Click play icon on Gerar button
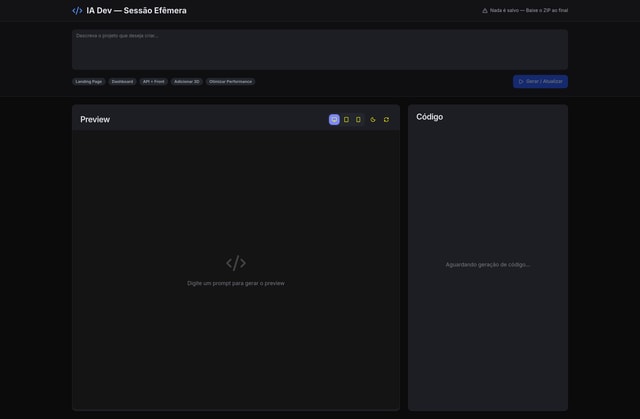 click(x=521, y=82)
